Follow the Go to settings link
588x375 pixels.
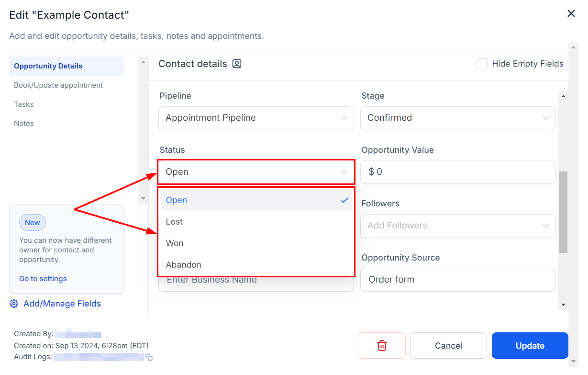[x=43, y=279]
